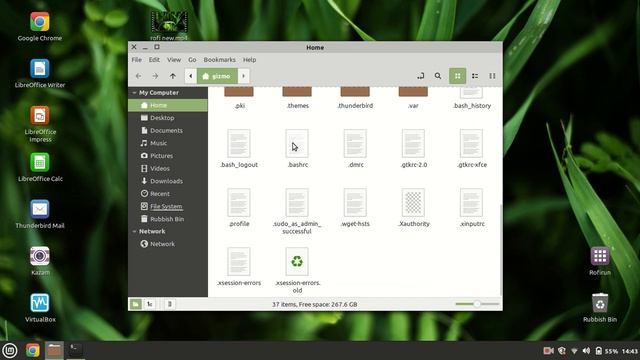Screen dimensions: 640x360
Task: Select the gizmo path bar button
Action: tap(217, 76)
